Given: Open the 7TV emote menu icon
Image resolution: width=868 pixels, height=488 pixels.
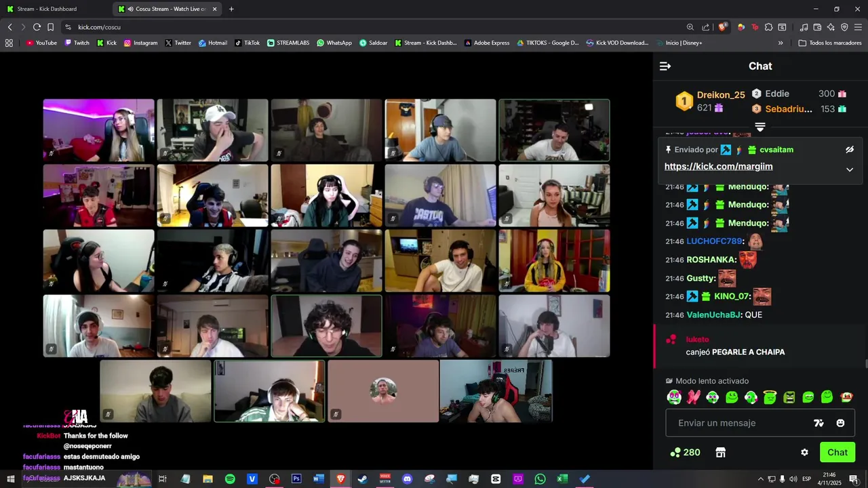Looking at the screenshot, I should pos(818,423).
